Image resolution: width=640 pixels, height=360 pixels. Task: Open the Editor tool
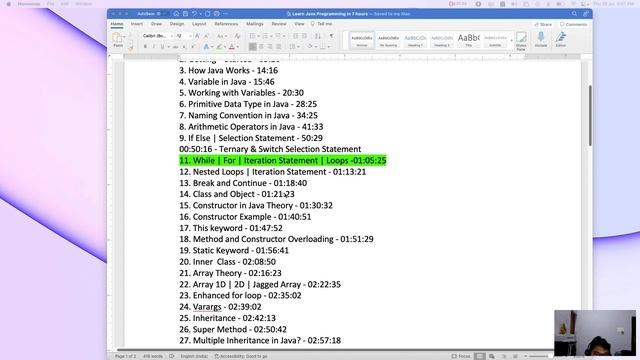point(561,40)
